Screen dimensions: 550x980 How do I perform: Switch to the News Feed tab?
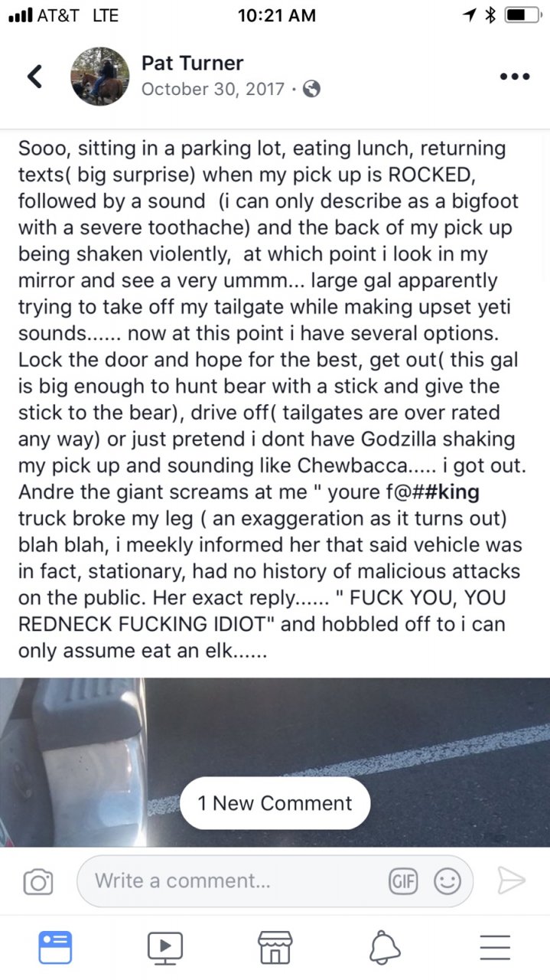(x=55, y=947)
